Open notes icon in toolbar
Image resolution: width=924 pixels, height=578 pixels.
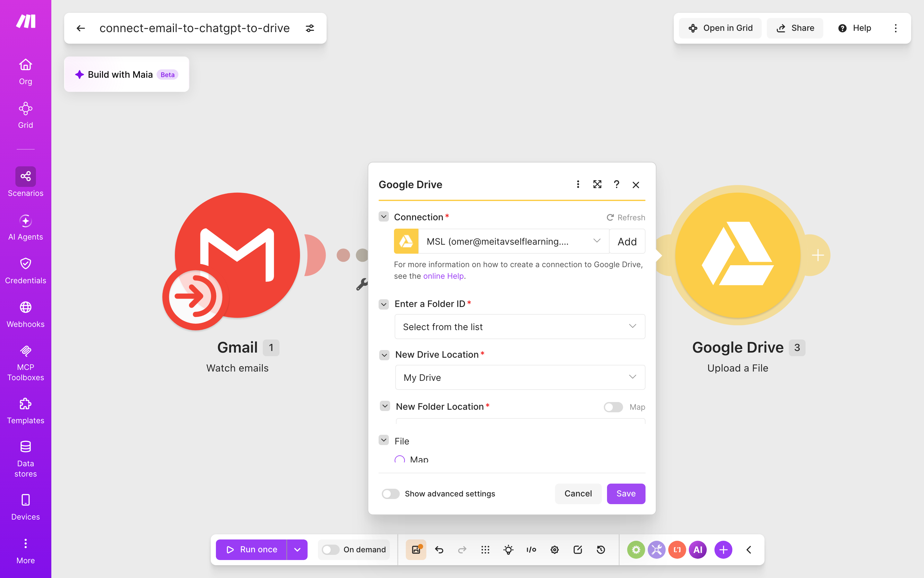point(578,549)
